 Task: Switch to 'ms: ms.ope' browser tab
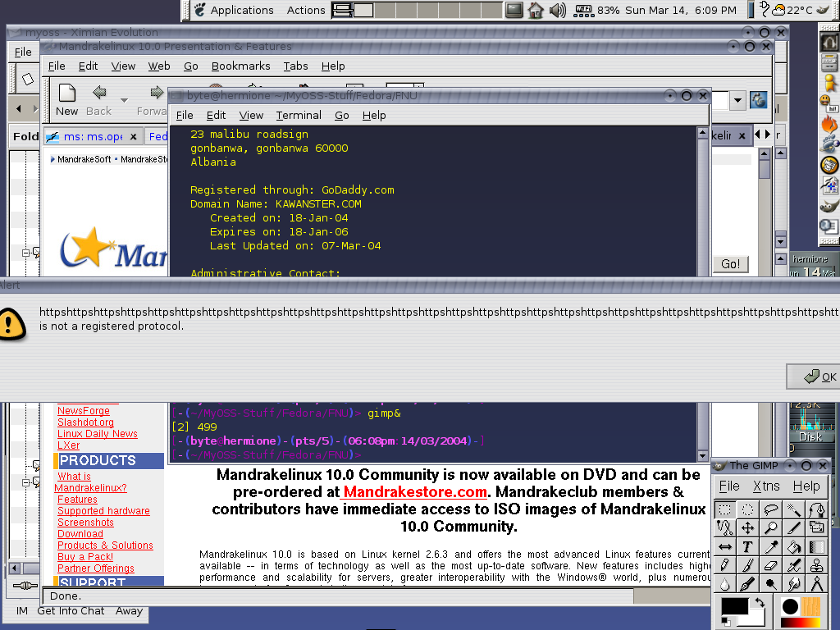pyautogui.click(x=93, y=137)
